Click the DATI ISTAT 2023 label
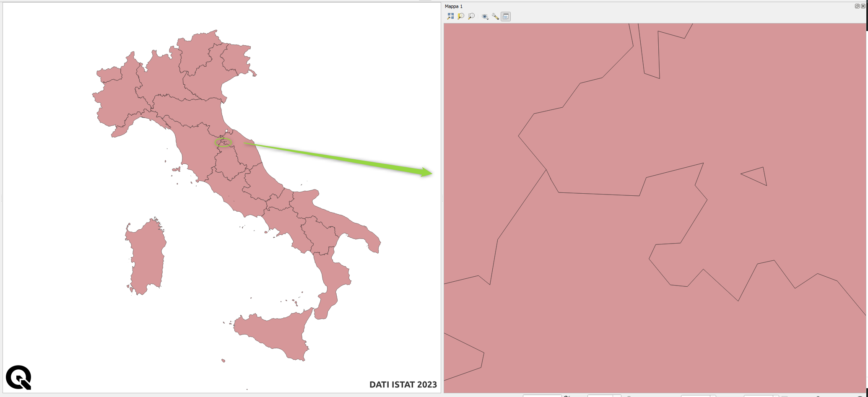The image size is (868, 397). [x=403, y=384]
